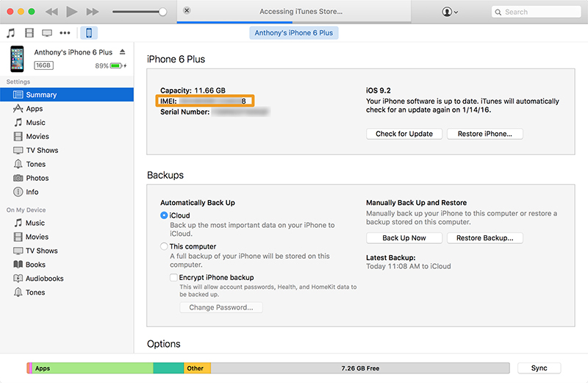Show more media types with ellipsis
Screen dimensions: 588x383
(x=65, y=33)
